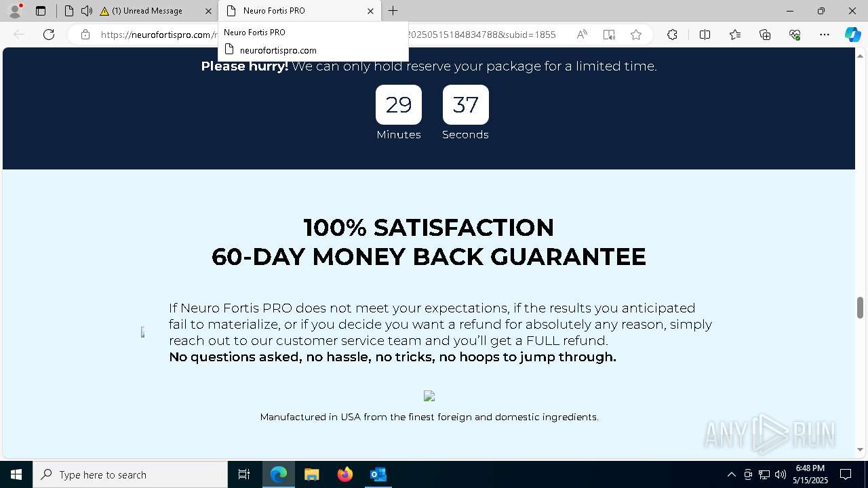Open Task View
This screenshot has width=868, height=488.
pyautogui.click(x=244, y=474)
